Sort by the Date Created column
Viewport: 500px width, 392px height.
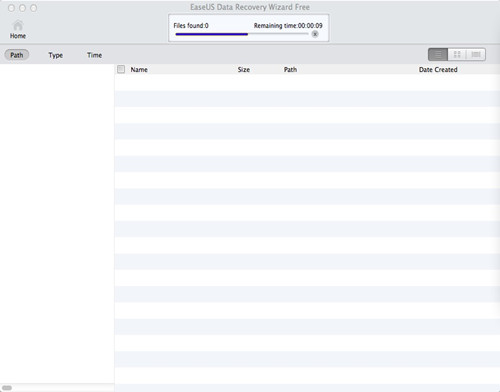[x=438, y=70]
